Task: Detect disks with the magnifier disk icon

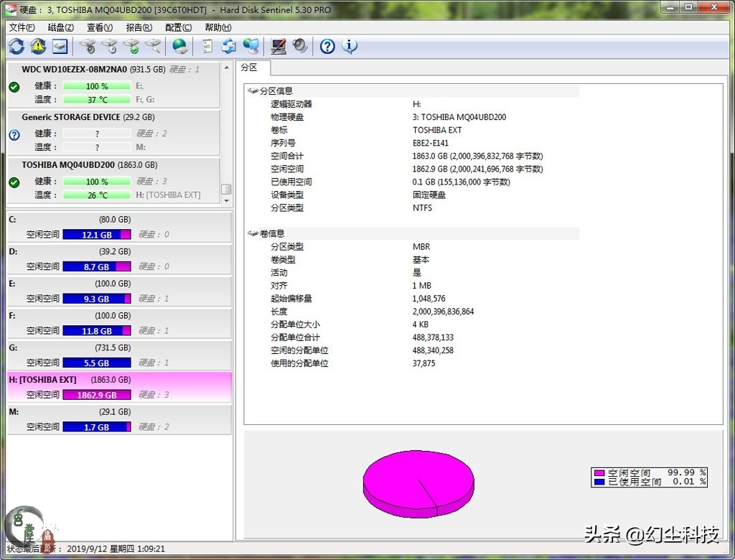Action: pyautogui.click(x=153, y=45)
